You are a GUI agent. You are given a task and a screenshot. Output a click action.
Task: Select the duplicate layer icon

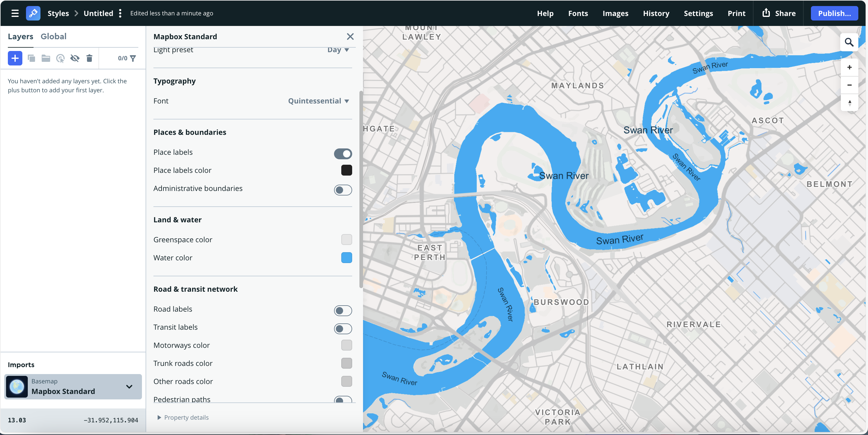pos(31,58)
